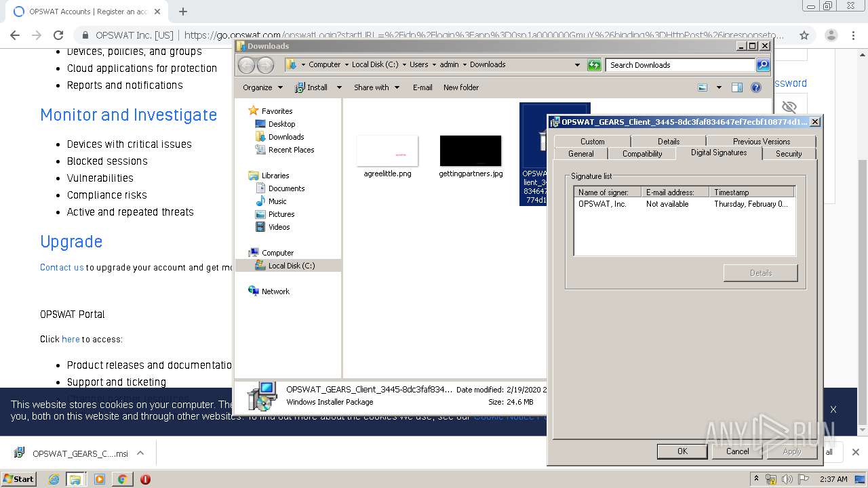
Task: Show hidden system tray icons
Action: (757, 479)
